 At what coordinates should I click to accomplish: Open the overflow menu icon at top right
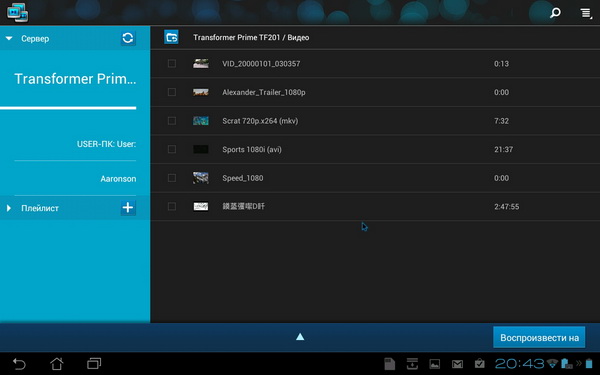(x=585, y=13)
